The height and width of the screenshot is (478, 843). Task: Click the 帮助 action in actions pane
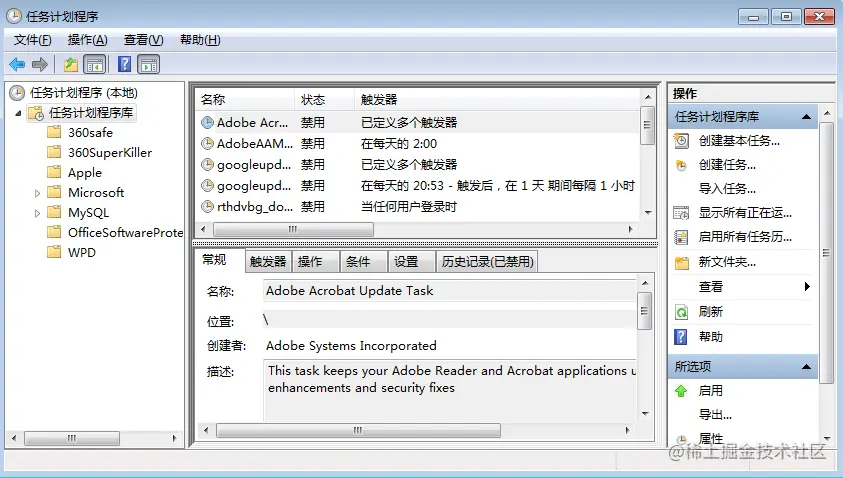click(710, 337)
